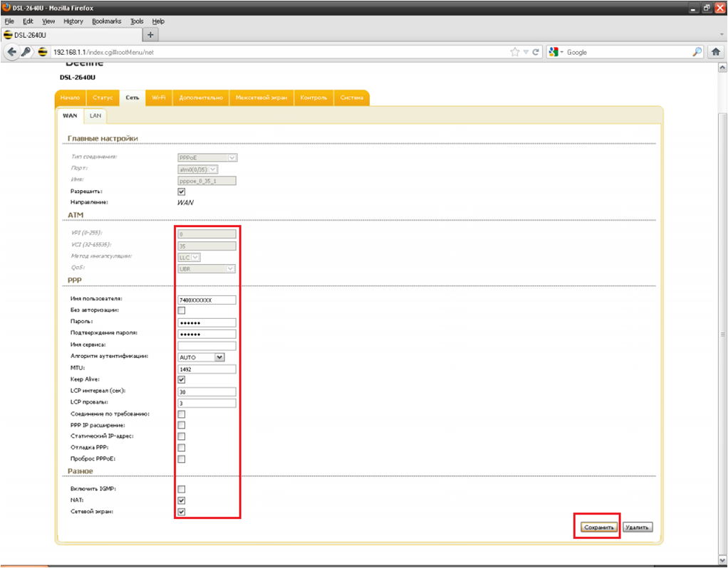The image size is (728, 568).
Task: Open a new tab with plus icon
Action: 150,35
